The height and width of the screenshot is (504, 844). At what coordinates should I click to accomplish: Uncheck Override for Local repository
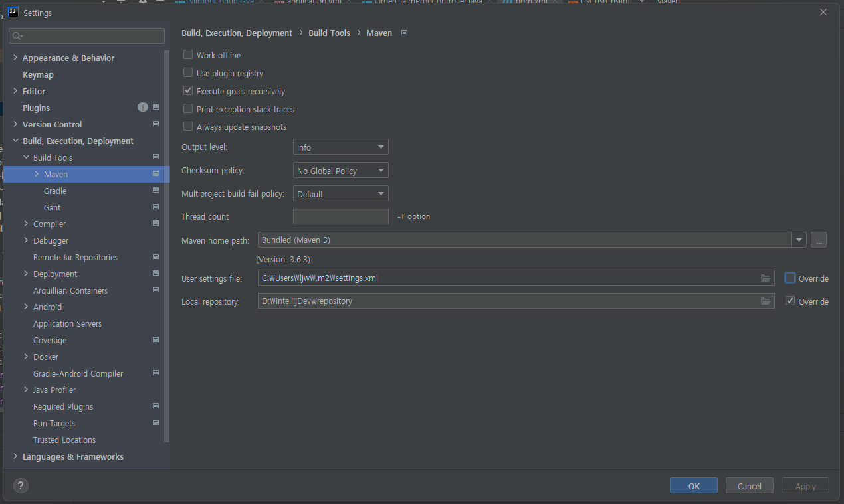790,301
